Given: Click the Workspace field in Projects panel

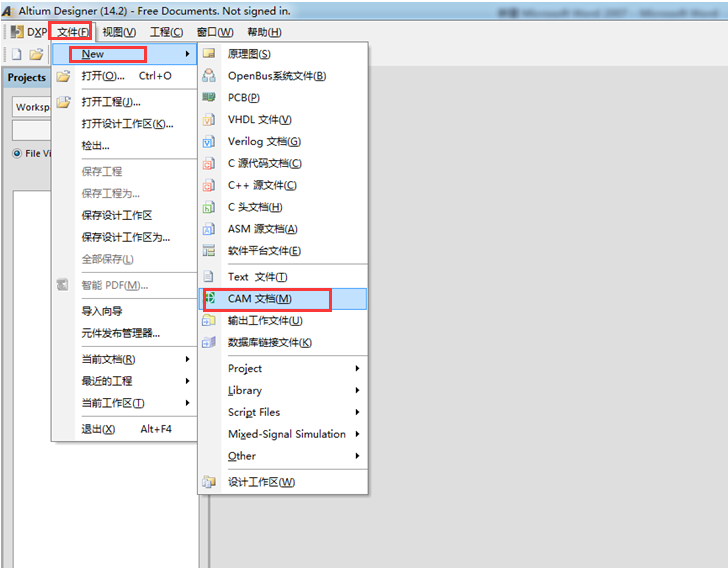Looking at the screenshot, I should [x=32, y=107].
